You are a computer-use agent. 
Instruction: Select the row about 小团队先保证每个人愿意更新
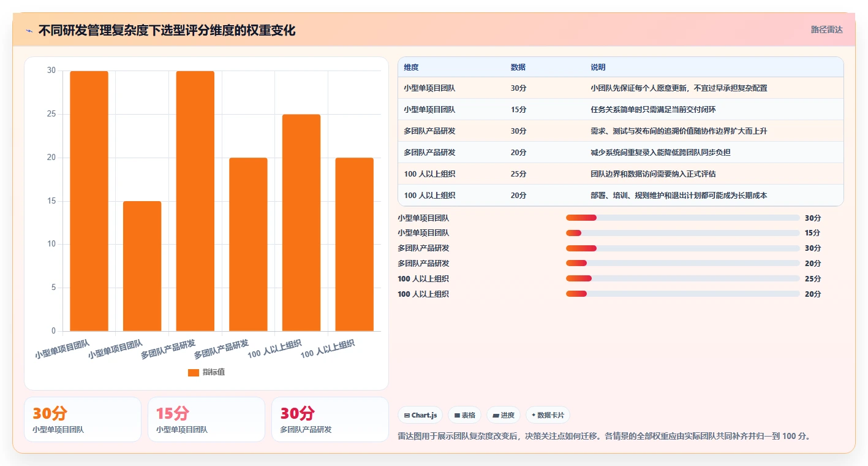[x=621, y=88]
